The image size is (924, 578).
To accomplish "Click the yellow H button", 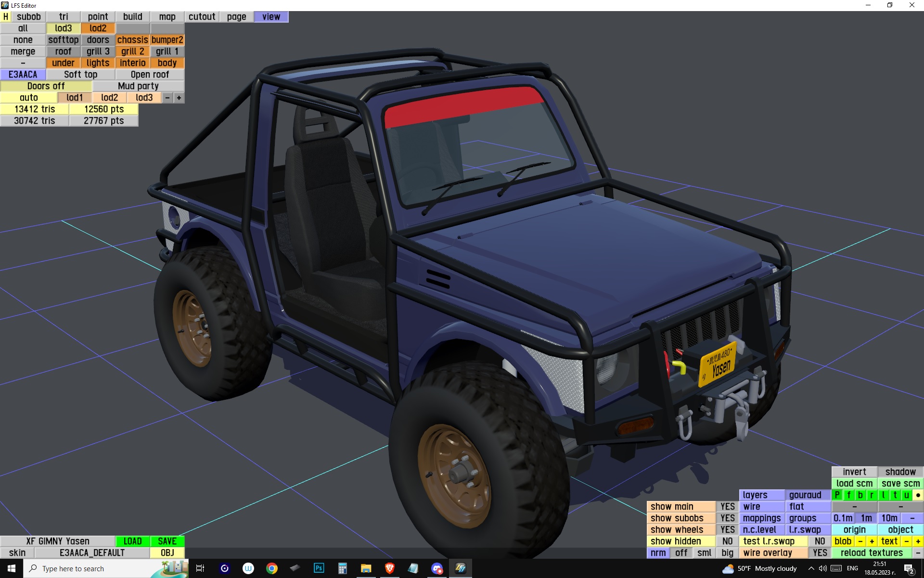I will coord(6,17).
